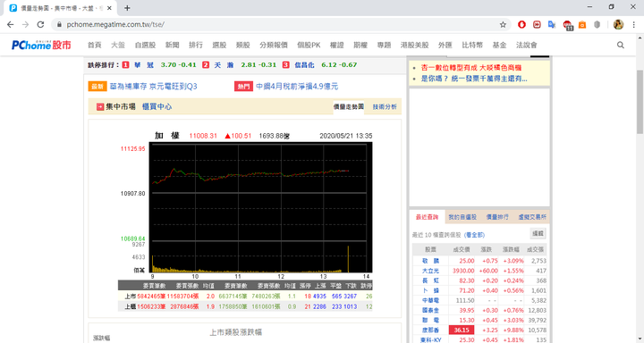Click the page vertical scrollbar thumb

[640, 101]
